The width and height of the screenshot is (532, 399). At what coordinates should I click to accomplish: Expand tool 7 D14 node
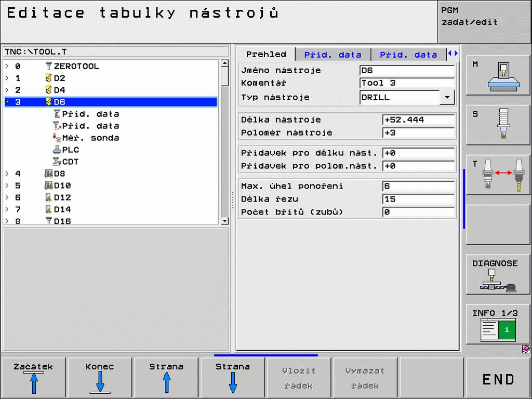(x=7, y=209)
